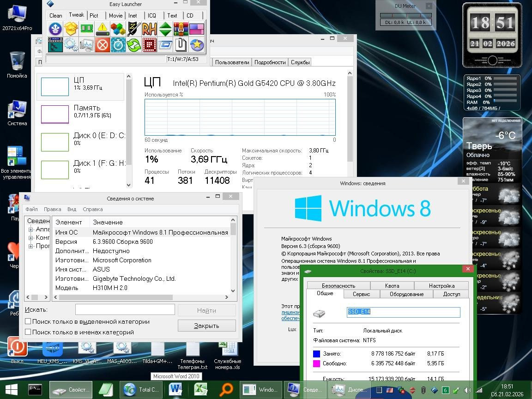Launch the WinRAR icon in Easy Launcher
The height and width of the screenshot is (399, 532).
pyautogui.click(x=181, y=29)
